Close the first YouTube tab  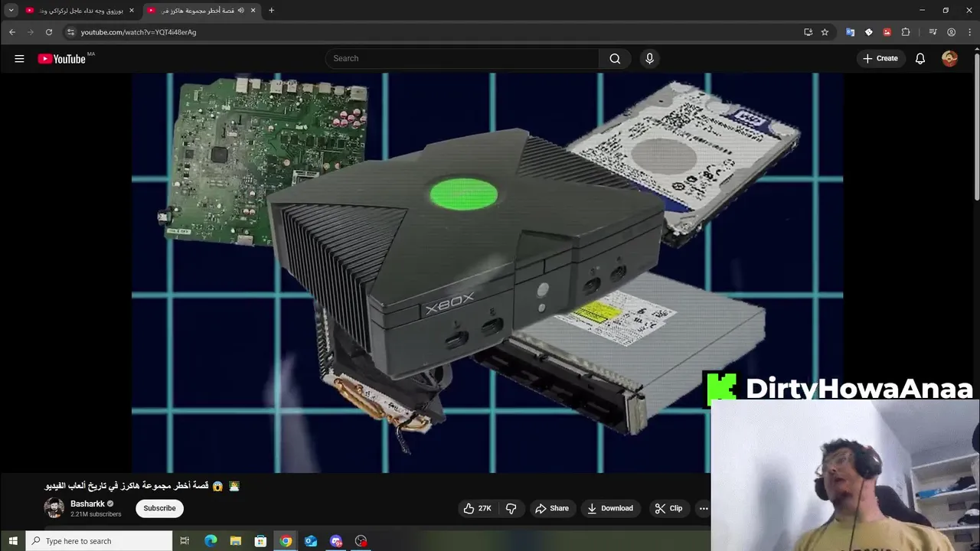(x=131, y=11)
